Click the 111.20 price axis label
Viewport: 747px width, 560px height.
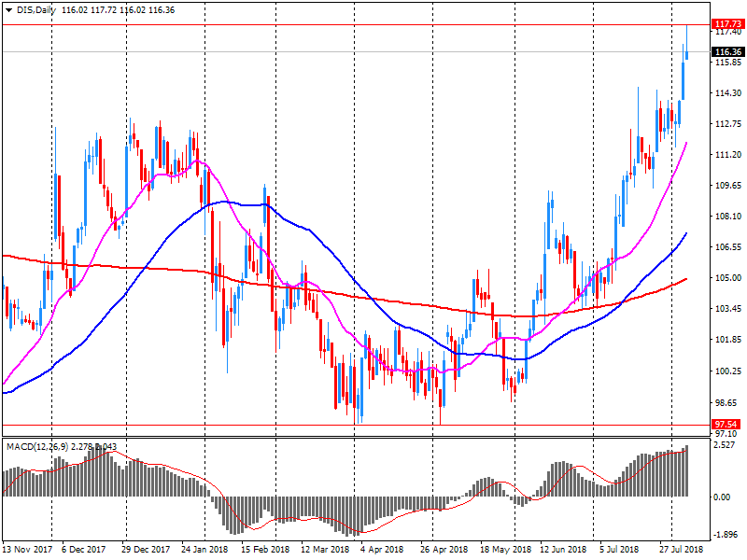[x=728, y=155]
